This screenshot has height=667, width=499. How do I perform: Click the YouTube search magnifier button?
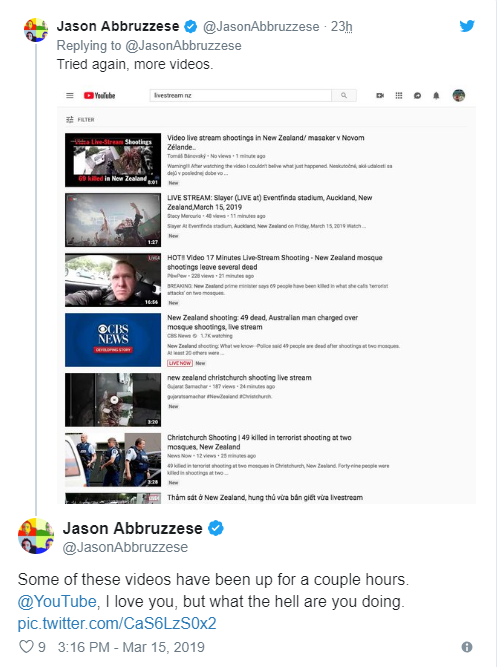[x=344, y=96]
